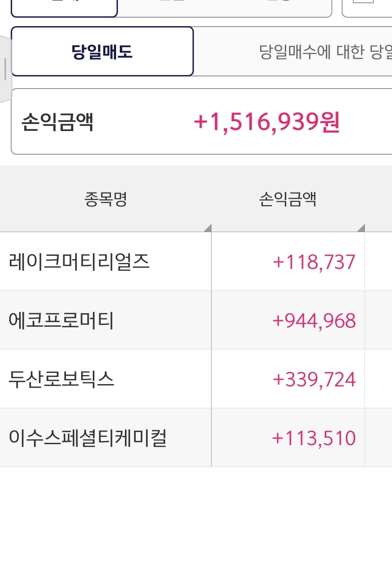Click the sort triangle in 종목명 column header
Viewport: 392px width, 577px height.
tap(208, 228)
